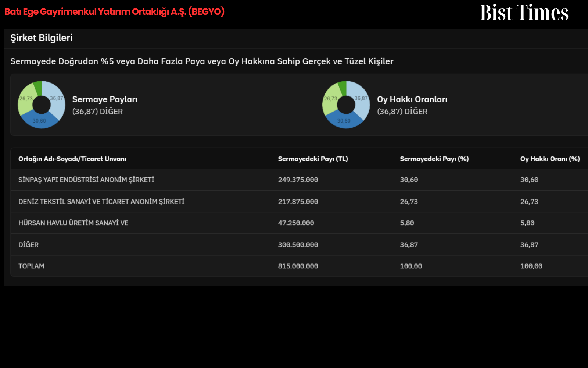Click the 47.250.000 capital value

(x=296, y=223)
